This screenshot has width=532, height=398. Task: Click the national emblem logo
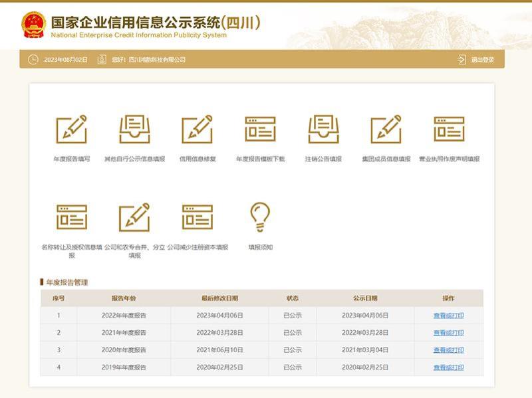(33, 25)
